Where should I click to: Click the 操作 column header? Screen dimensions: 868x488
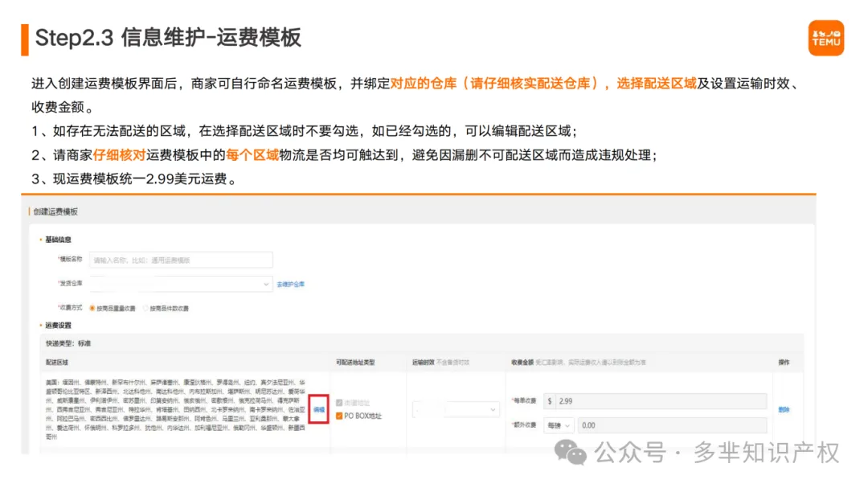point(784,363)
